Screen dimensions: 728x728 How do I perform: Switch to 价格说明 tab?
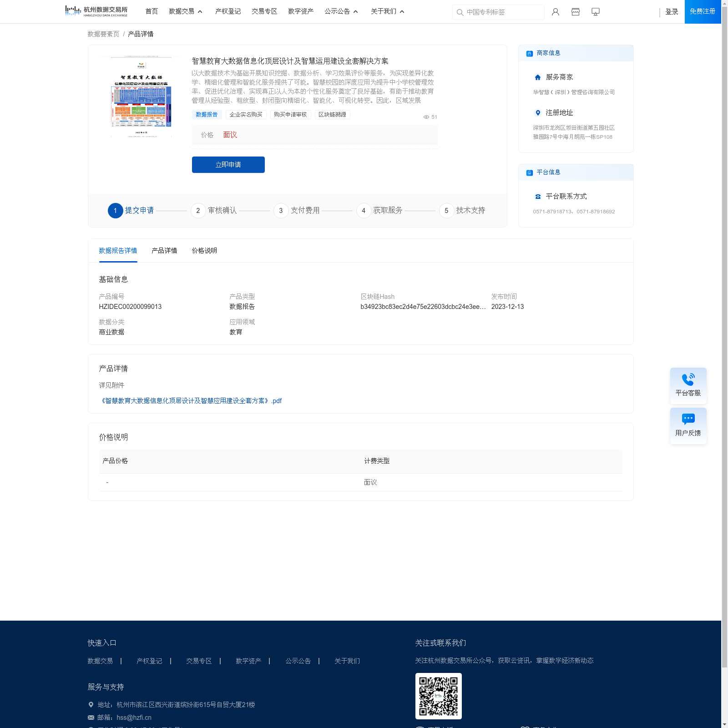click(x=204, y=251)
